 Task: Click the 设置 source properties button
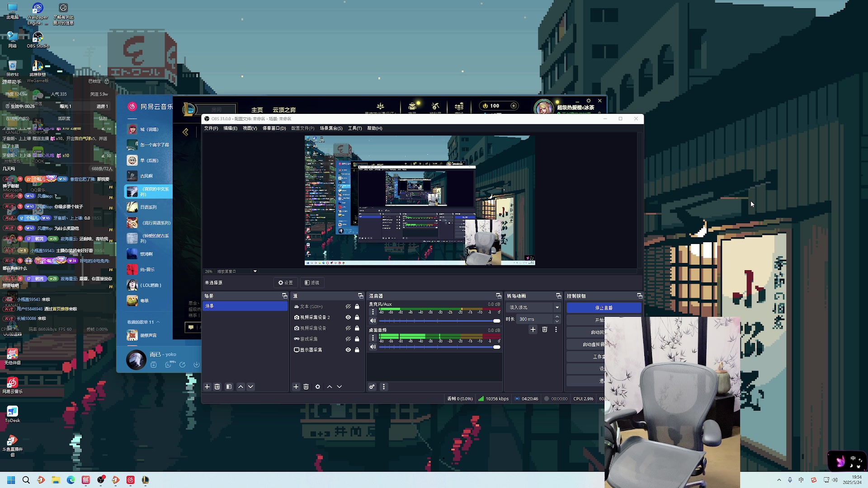pyautogui.click(x=286, y=283)
